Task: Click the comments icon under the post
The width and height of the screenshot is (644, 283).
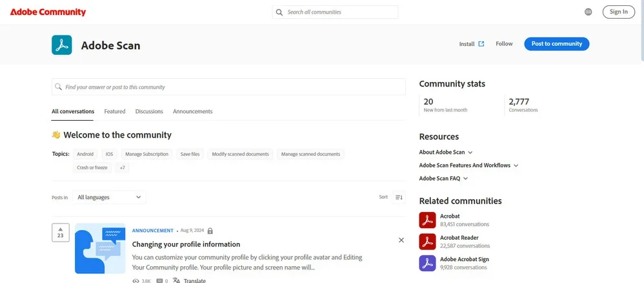Action: pyautogui.click(x=160, y=281)
